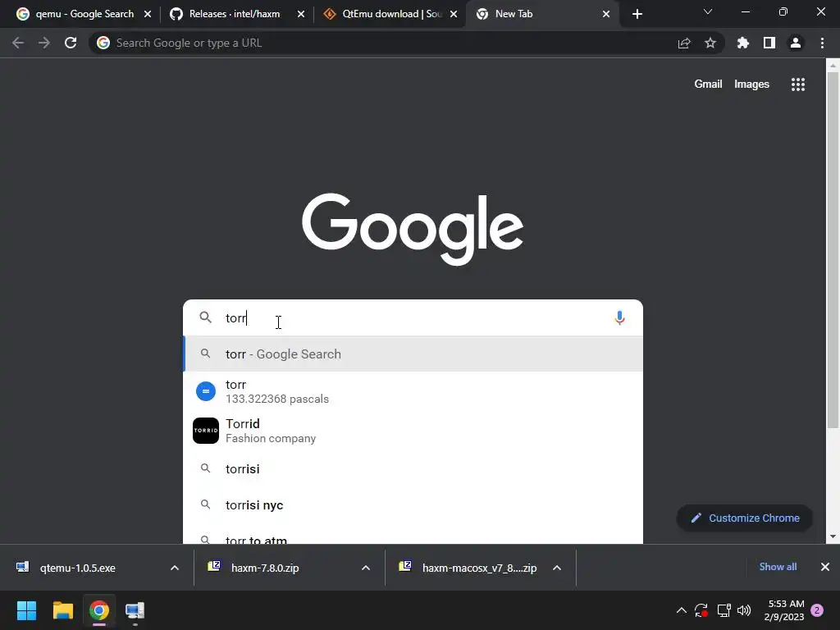Click the Google search text box
The width and height of the screenshot is (840, 630).
pos(413,317)
